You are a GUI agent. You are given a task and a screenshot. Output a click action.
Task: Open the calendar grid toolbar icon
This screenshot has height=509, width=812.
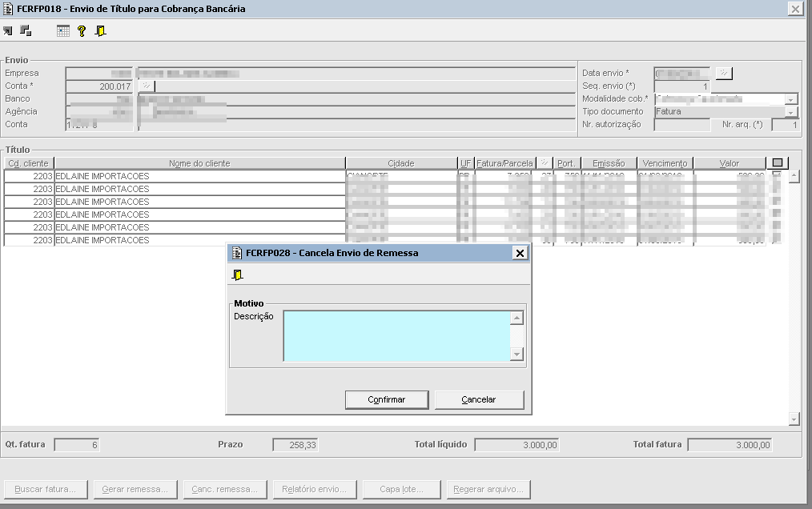tap(63, 31)
